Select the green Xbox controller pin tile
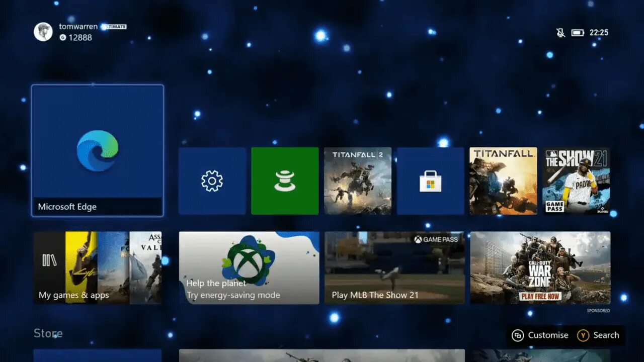The image size is (644, 362). (285, 180)
